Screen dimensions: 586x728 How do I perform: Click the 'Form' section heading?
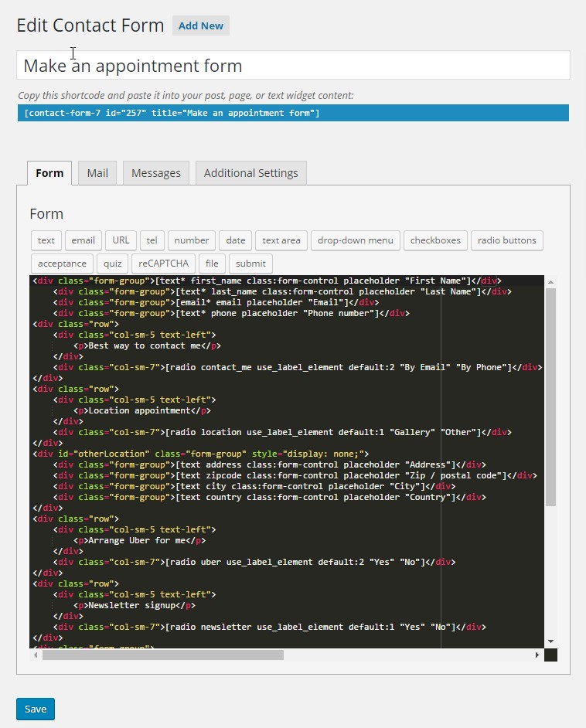point(46,213)
